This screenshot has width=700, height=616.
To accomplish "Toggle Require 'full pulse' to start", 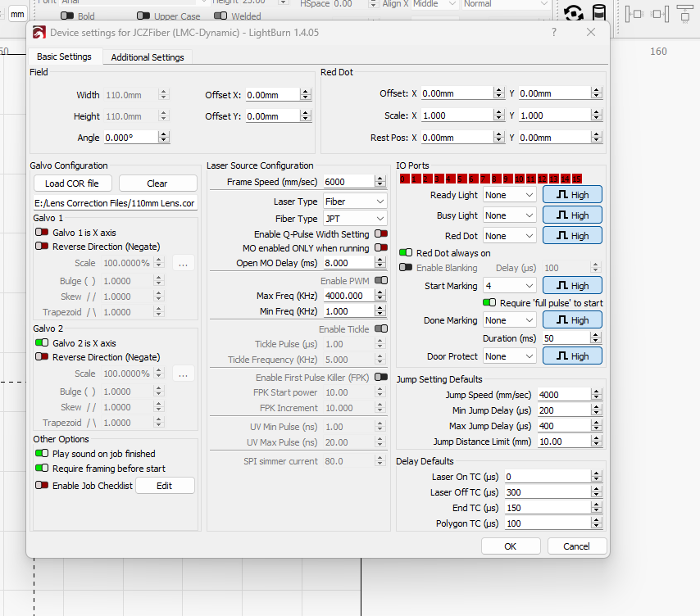I will (489, 303).
